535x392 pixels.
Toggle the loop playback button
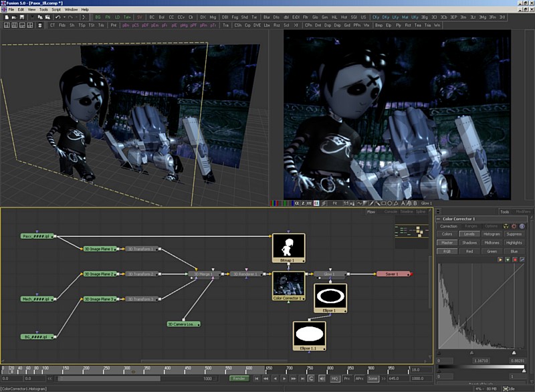tap(311, 379)
